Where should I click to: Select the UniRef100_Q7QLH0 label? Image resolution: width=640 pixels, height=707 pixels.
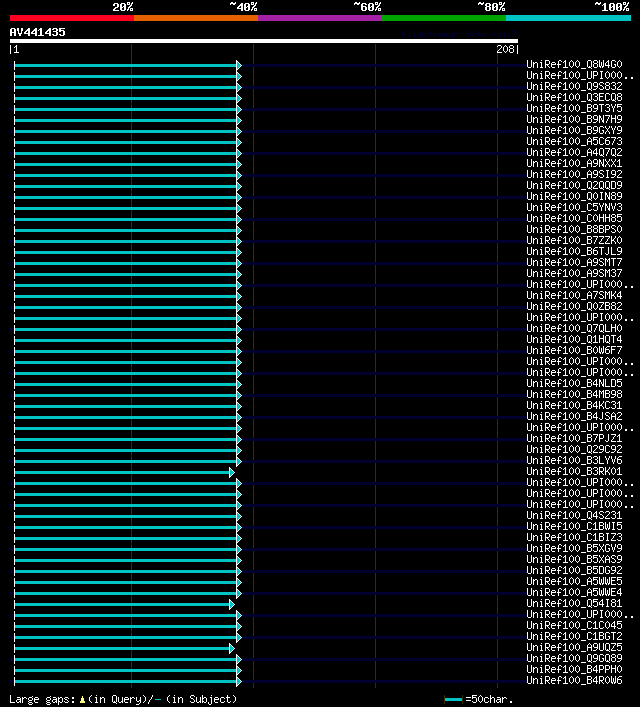pyautogui.click(x=574, y=328)
